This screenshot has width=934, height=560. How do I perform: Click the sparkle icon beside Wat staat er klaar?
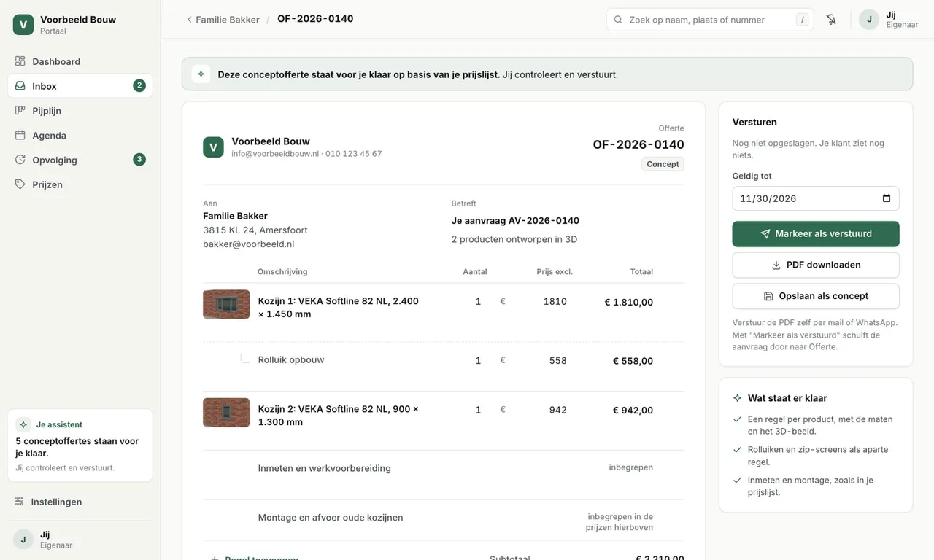pos(737,398)
